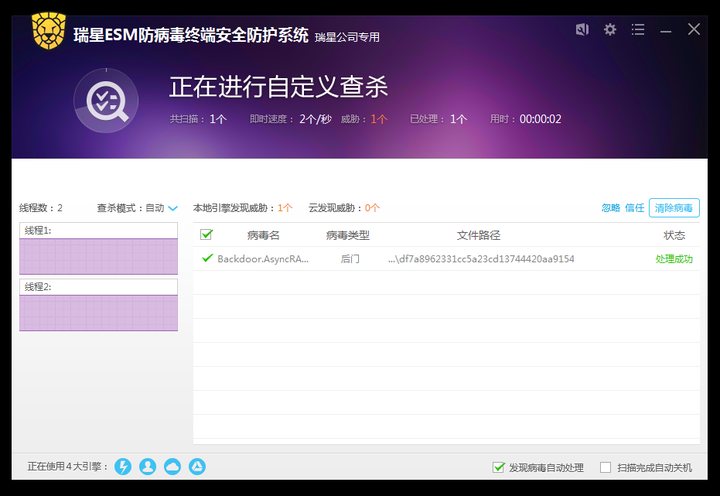Click the 正在使用4大引擎 label
The height and width of the screenshot is (496, 720).
pyautogui.click(x=68, y=467)
